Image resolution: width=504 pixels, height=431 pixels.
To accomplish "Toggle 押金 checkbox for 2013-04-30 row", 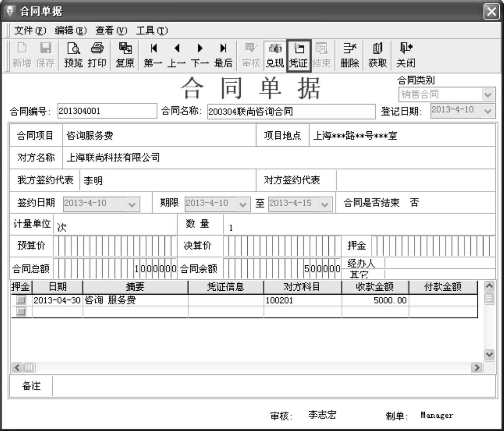I will [x=21, y=300].
